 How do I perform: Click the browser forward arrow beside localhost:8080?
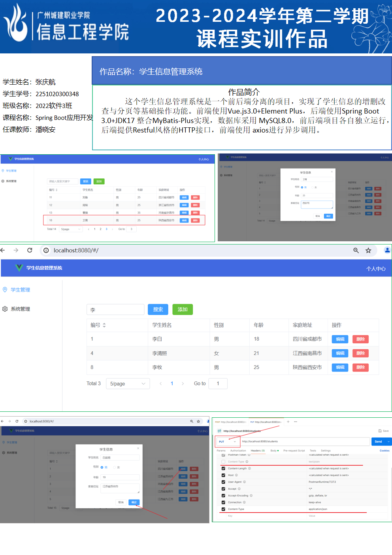click(x=16, y=250)
